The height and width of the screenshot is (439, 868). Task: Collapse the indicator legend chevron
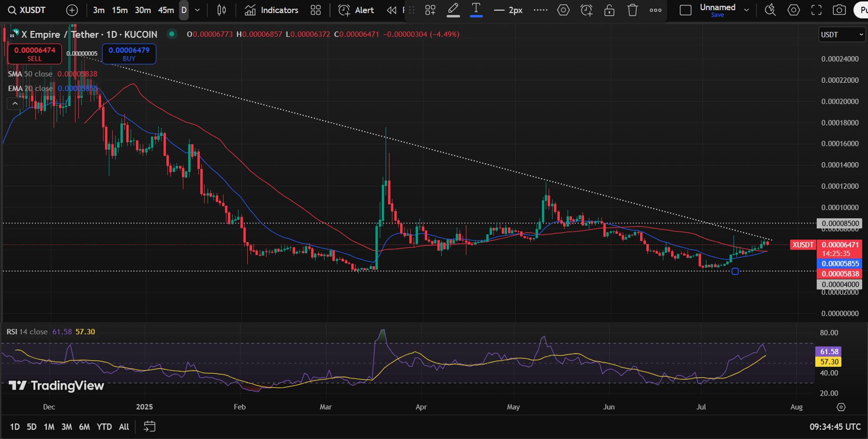15,103
